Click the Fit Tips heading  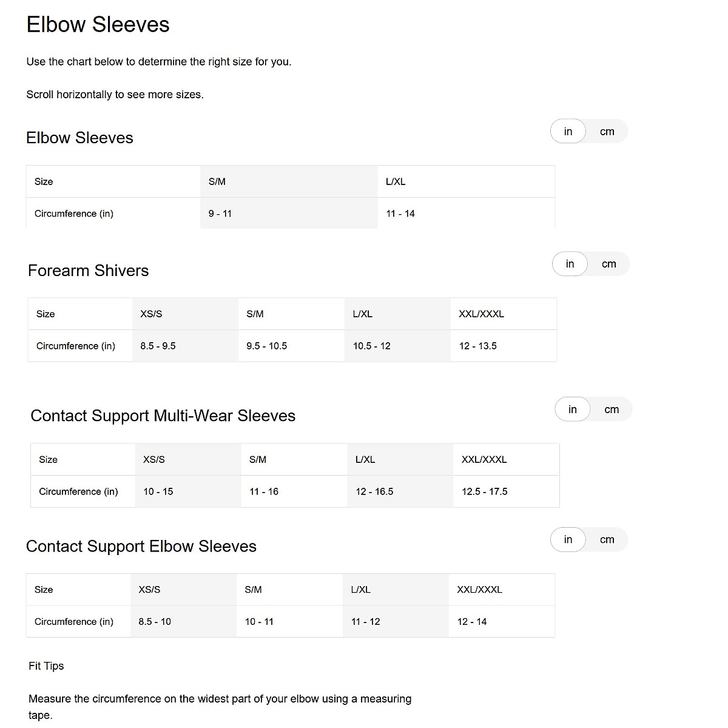pos(46,666)
